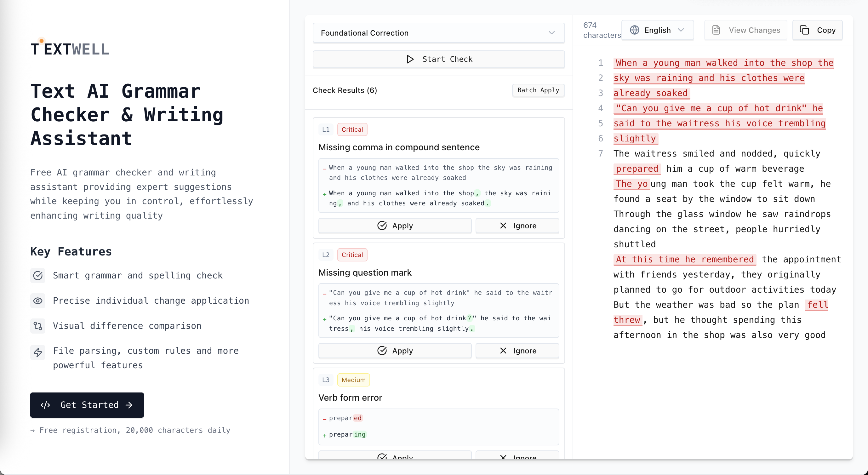Image resolution: width=868 pixels, height=475 pixels.
Task: Click the highlighted word 'prepared' in editor
Action: click(x=637, y=169)
